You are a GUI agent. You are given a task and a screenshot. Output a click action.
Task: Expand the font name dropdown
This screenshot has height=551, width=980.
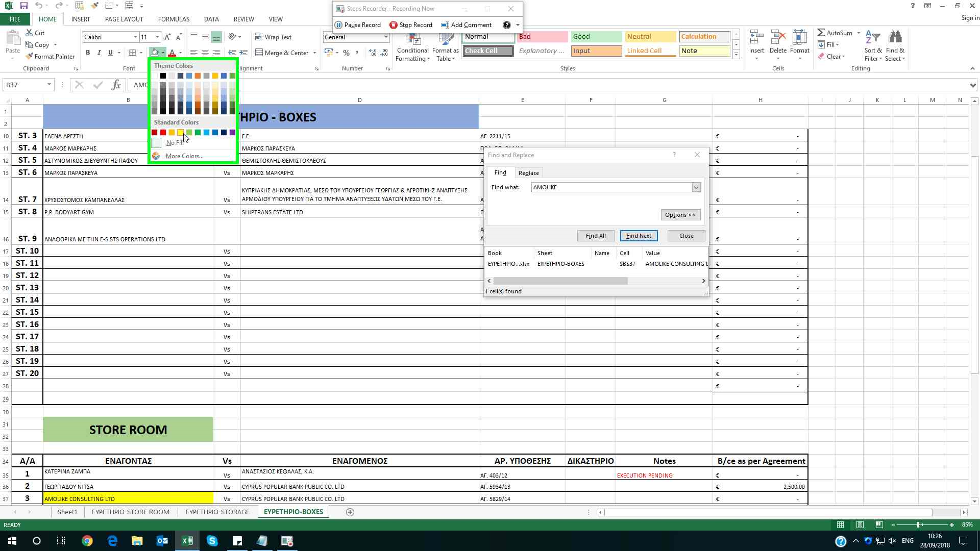coord(135,37)
